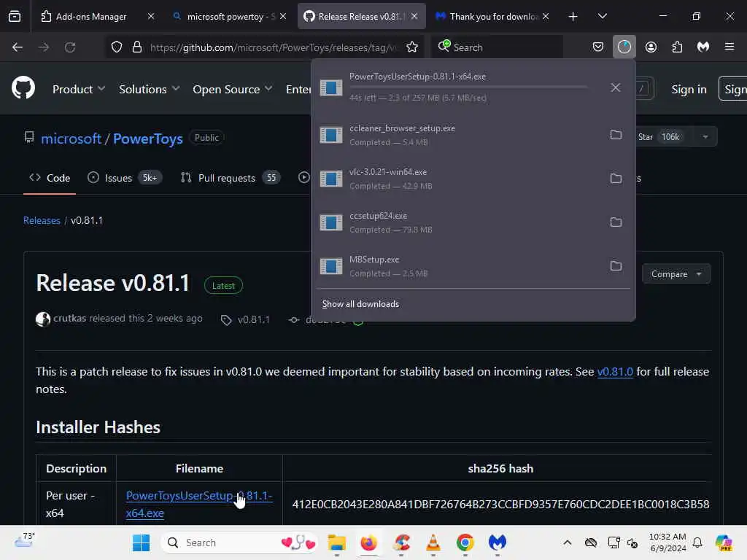The height and width of the screenshot is (560, 747).
Task: Click the Sign in link
Action: click(x=689, y=90)
